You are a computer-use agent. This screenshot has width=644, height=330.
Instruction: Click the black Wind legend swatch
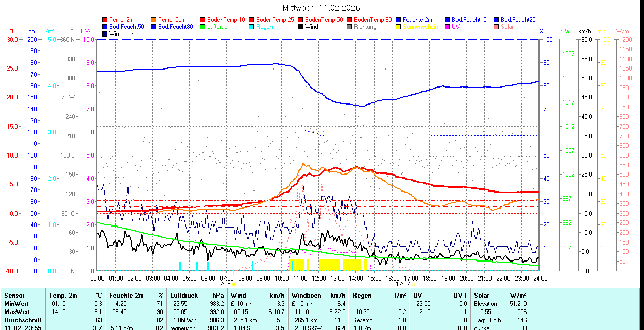pos(301,27)
